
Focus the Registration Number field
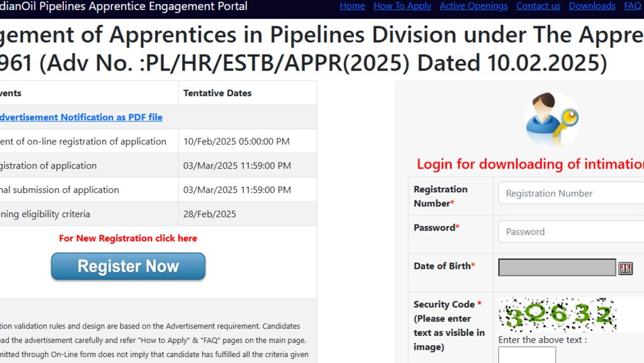(x=571, y=193)
